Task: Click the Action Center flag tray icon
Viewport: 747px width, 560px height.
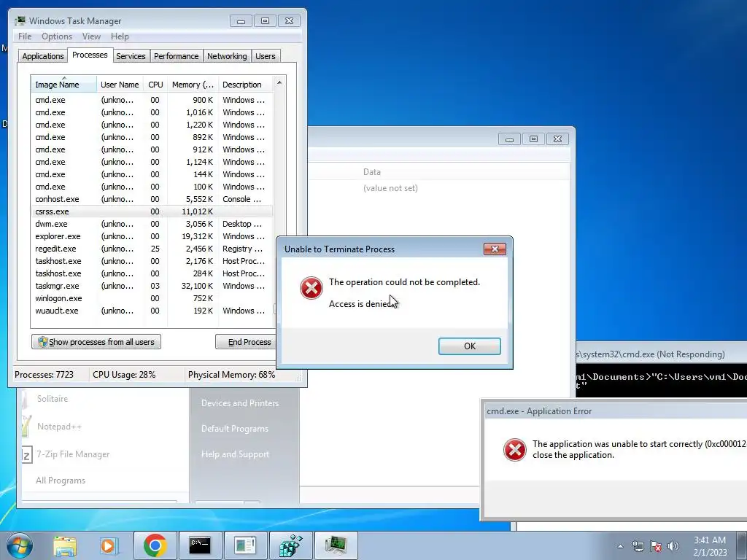Action: (x=656, y=546)
